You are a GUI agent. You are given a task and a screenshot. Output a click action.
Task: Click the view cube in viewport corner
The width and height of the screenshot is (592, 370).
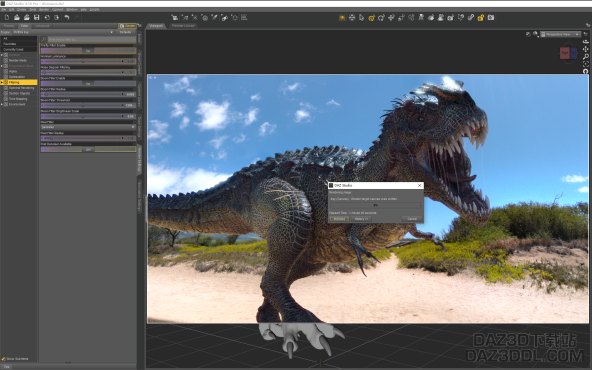coord(568,53)
